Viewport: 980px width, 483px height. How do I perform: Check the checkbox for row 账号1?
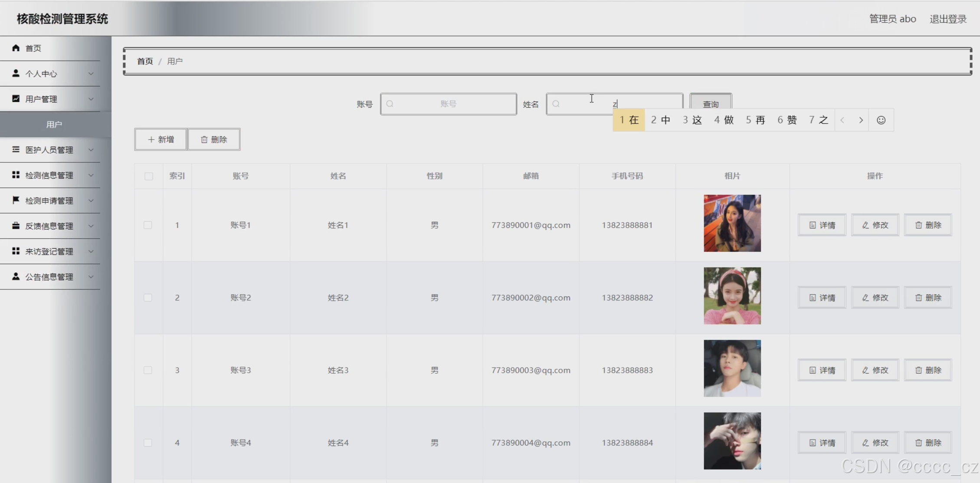tap(148, 225)
